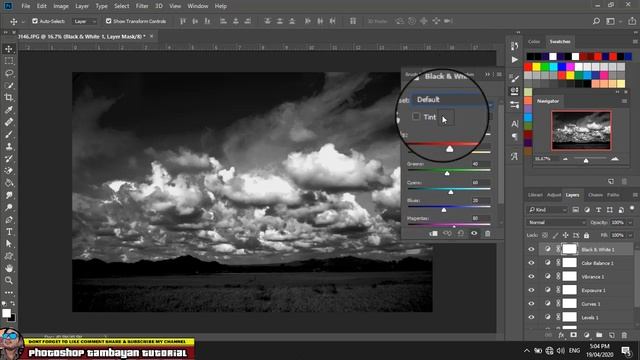Open the Normal blend mode dropdown
This screenshot has width=640, height=360.
coord(556,222)
